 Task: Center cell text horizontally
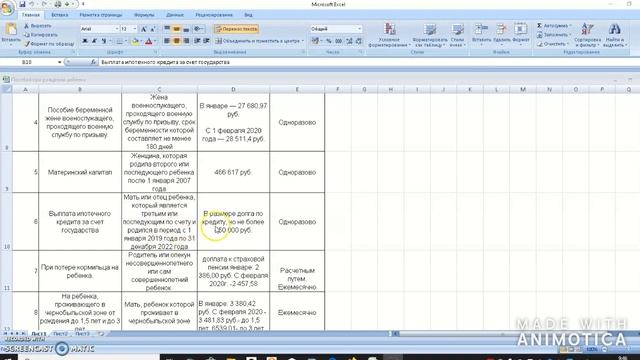(x=176, y=41)
